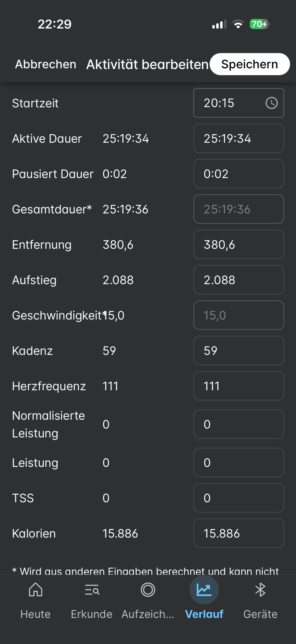The image size is (296, 644).
Task: Edit the Kadenz 59 input field
Action: click(239, 351)
